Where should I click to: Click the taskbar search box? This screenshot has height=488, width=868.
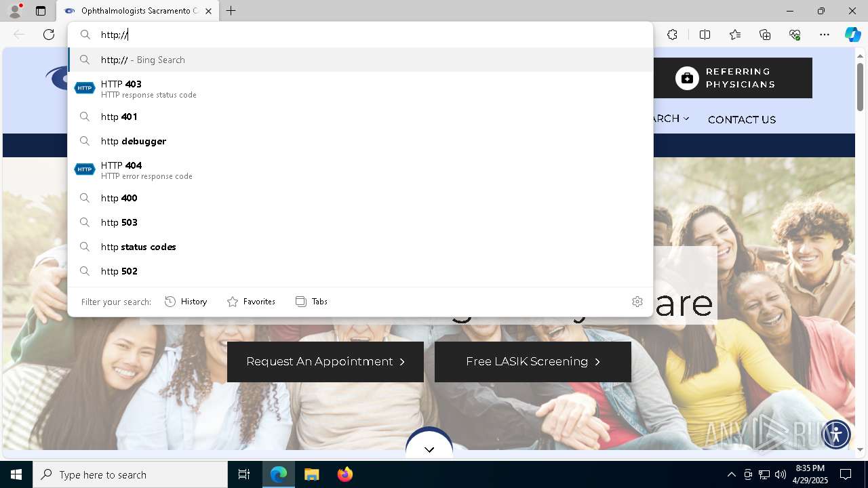coord(130,474)
